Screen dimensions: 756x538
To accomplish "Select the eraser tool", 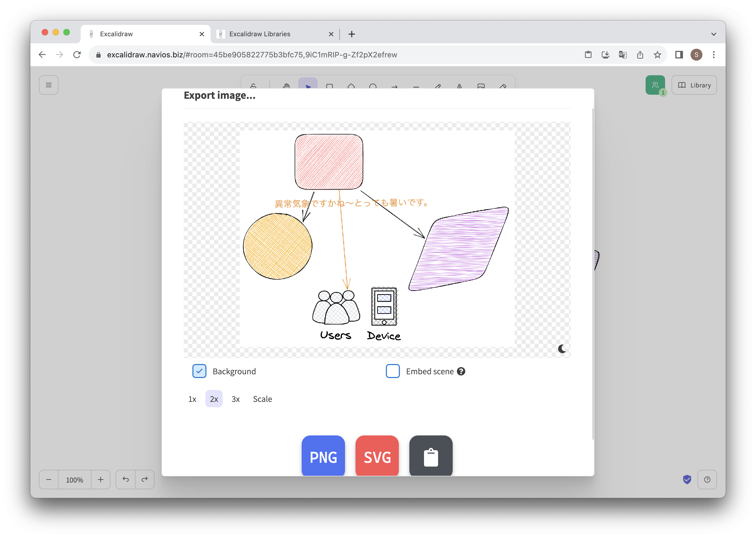I will click(503, 86).
